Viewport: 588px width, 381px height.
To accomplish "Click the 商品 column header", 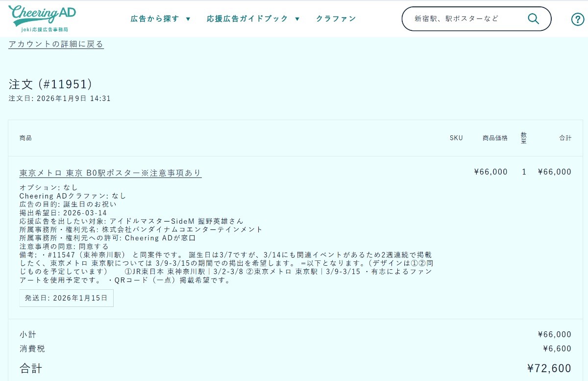I will (x=25, y=138).
